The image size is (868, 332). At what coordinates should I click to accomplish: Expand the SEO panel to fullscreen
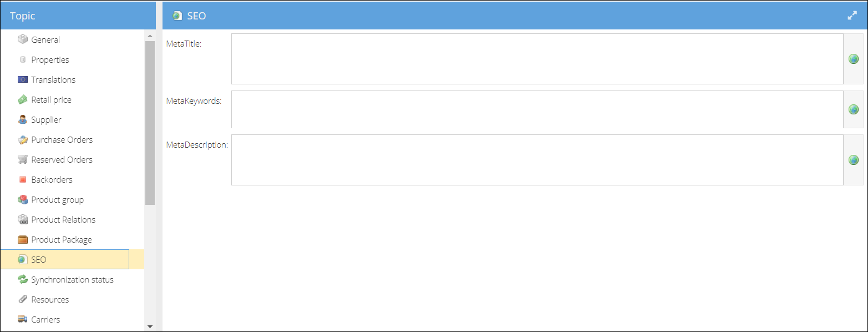[x=852, y=16]
